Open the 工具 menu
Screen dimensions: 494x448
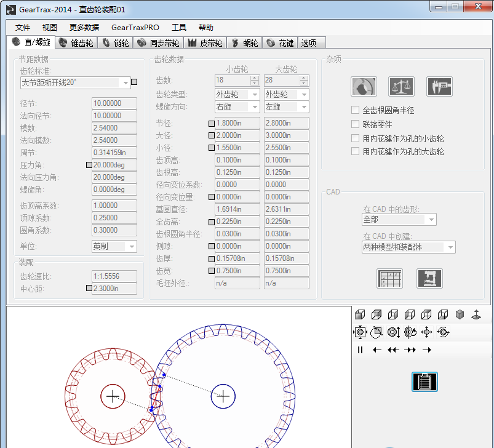coord(179,28)
